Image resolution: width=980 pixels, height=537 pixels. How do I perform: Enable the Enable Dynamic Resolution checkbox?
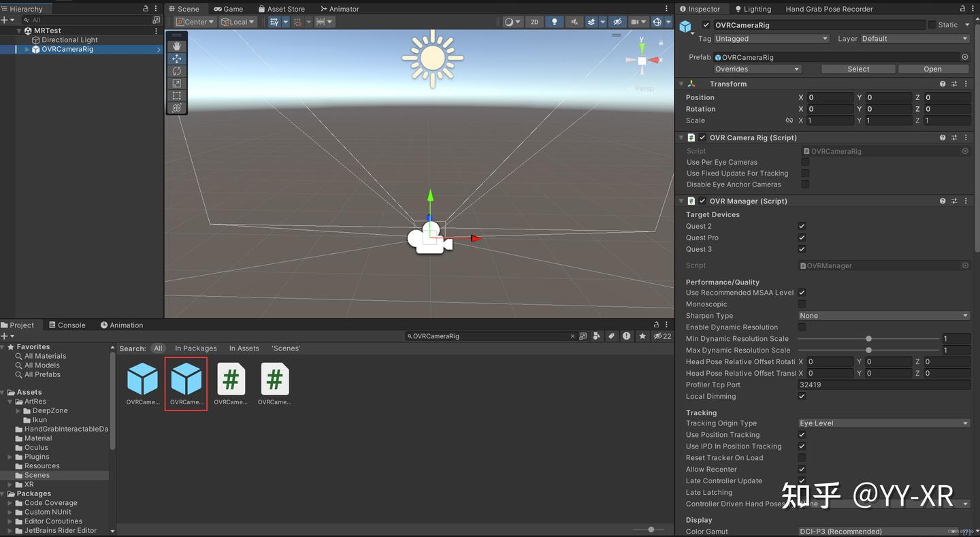tap(802, 327)
